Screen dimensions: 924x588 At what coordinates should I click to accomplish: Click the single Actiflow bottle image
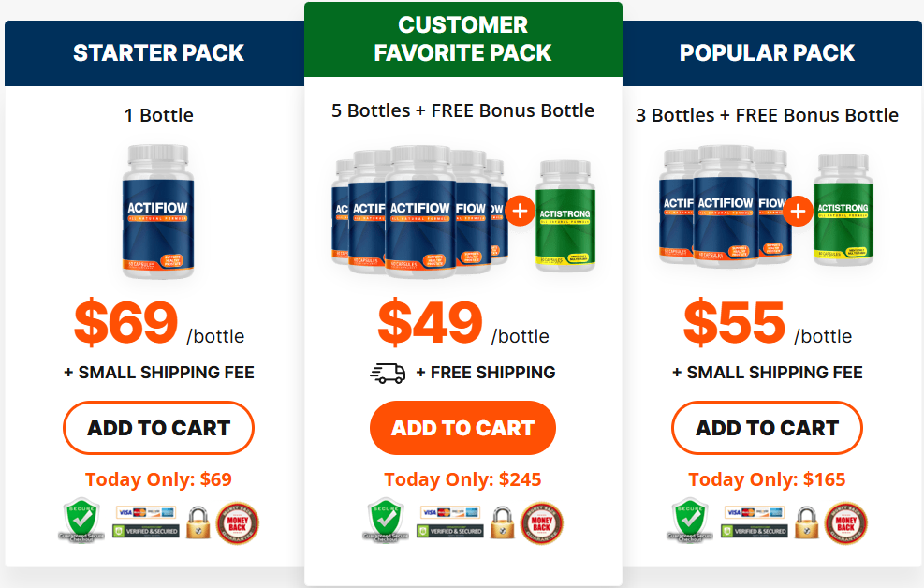tap(158, 213)
